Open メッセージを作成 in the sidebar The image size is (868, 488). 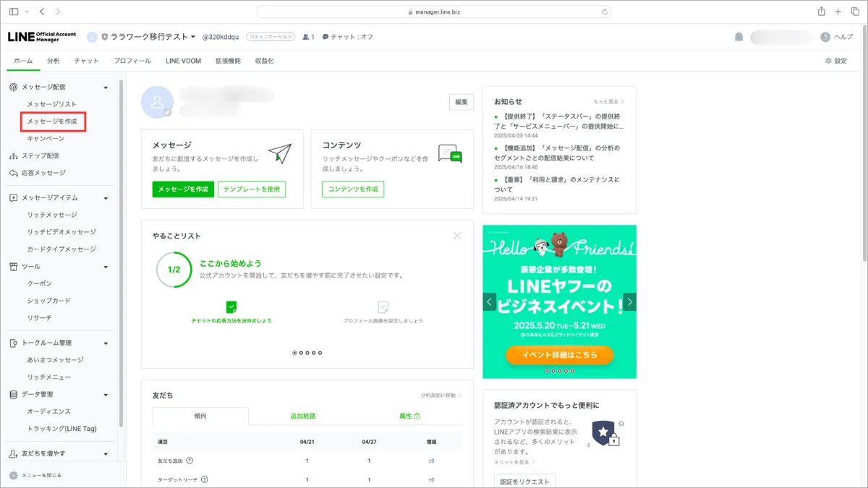coord(52,121)
